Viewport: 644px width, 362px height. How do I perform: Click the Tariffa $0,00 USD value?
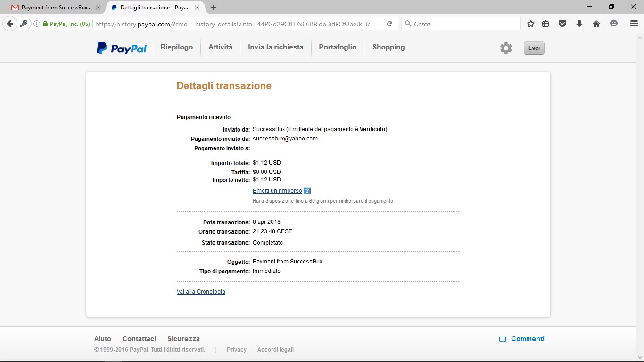(x=267, y=172)
